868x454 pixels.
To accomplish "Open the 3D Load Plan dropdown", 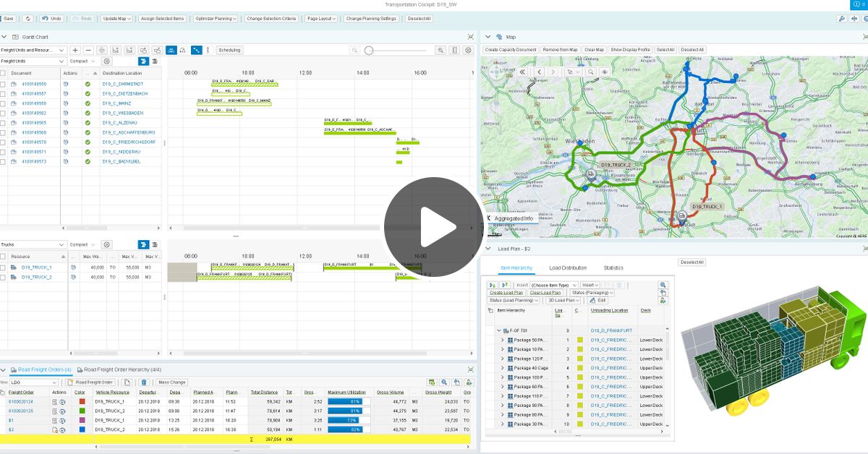I will click(563, 300).
